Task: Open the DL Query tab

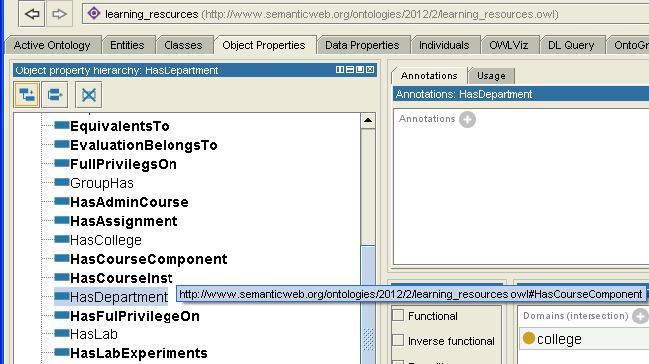Action: 571,45
